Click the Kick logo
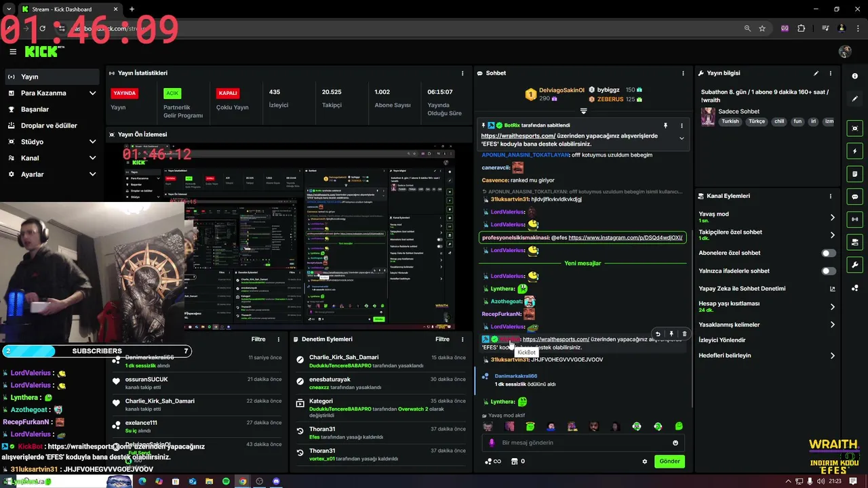This screenshot has height=488, width=868. click(x=41, y=52)
